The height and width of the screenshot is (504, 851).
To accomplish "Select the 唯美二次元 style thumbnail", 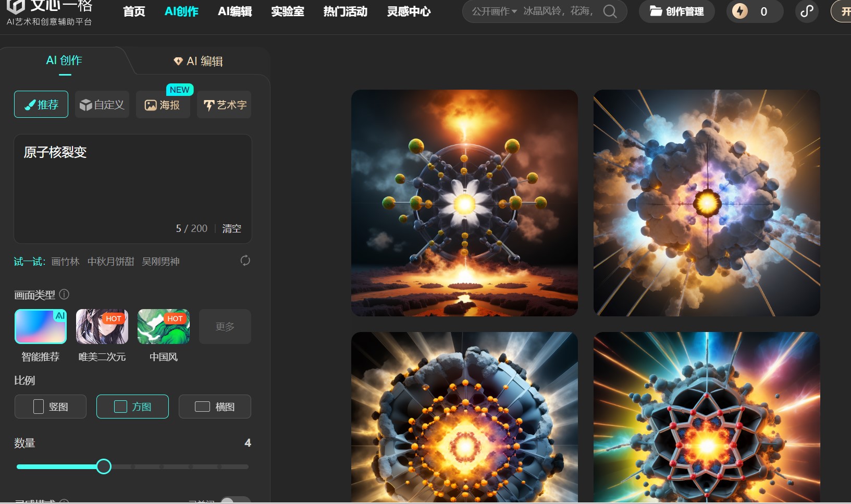I will pyautogui.click(x=102, y=326).
